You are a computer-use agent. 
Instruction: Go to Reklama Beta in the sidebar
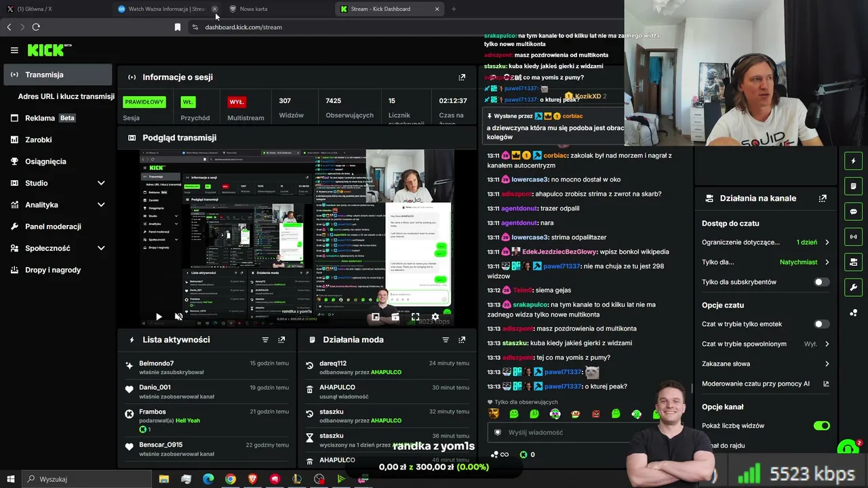tap(58, 118)
